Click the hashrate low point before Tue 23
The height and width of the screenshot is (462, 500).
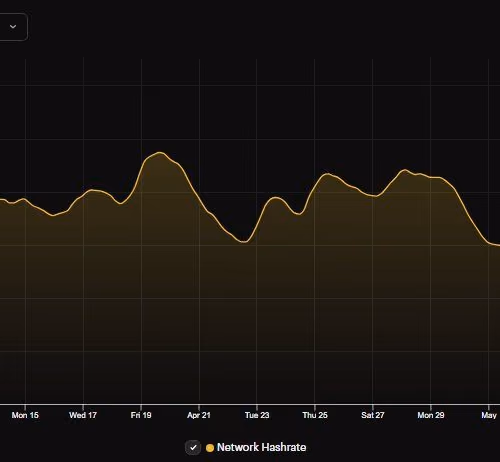tap(244, 242)
